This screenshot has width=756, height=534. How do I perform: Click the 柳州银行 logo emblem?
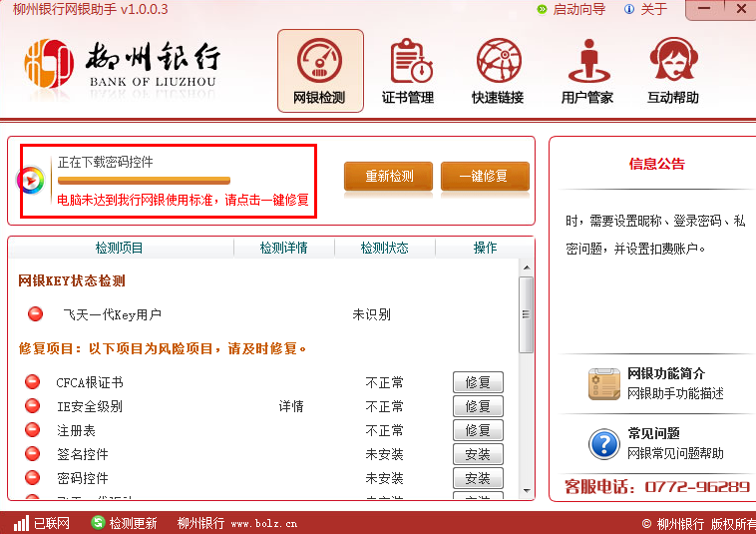49,64
